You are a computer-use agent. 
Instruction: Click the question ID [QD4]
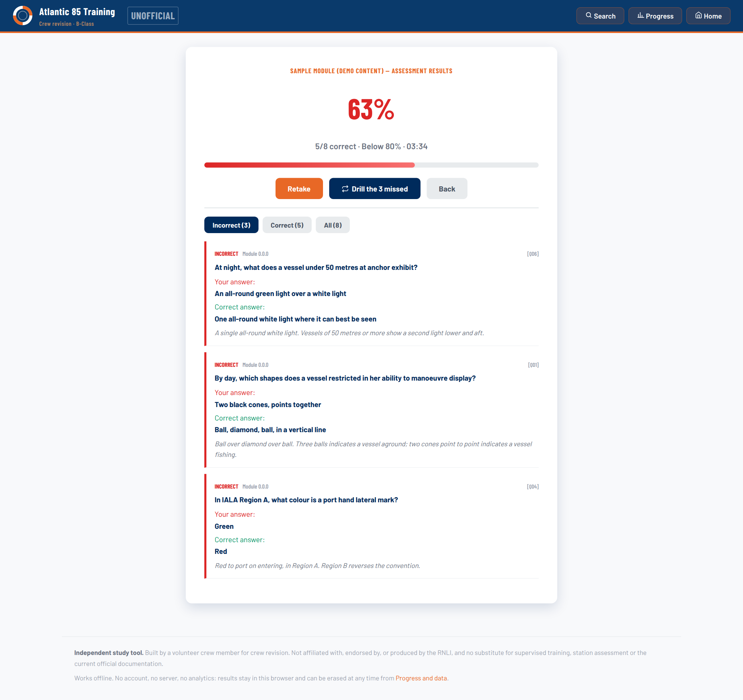532,487
